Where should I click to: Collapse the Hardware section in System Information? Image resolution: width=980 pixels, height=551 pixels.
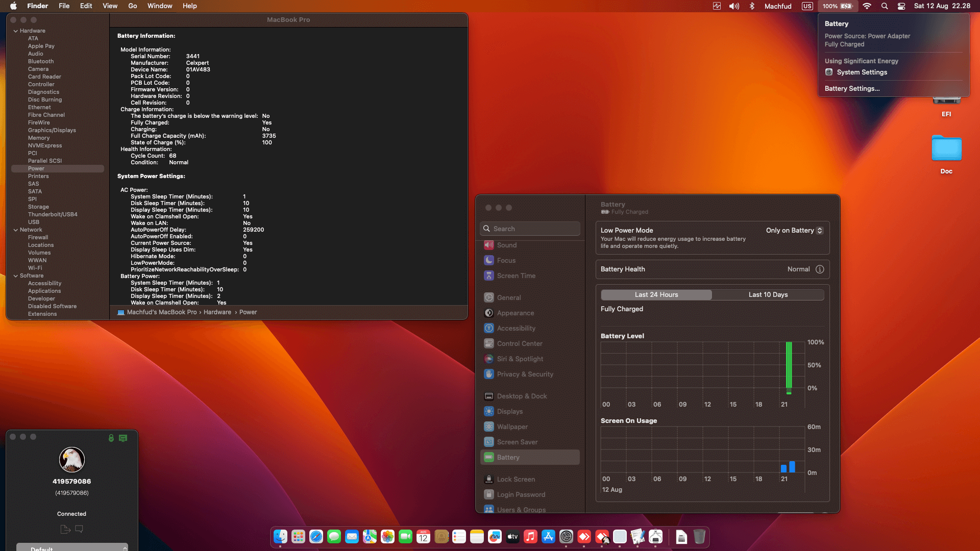[16, 31]
